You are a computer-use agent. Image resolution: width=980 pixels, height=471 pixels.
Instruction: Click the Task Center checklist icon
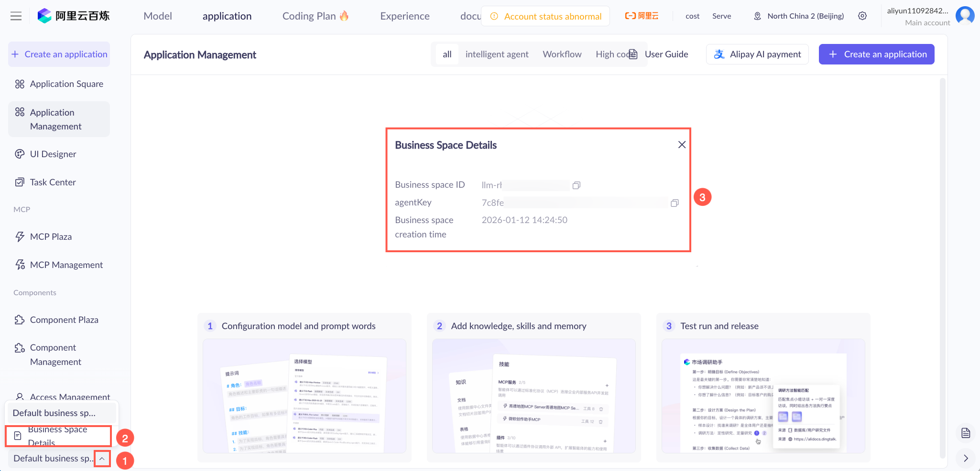[20, 182]
